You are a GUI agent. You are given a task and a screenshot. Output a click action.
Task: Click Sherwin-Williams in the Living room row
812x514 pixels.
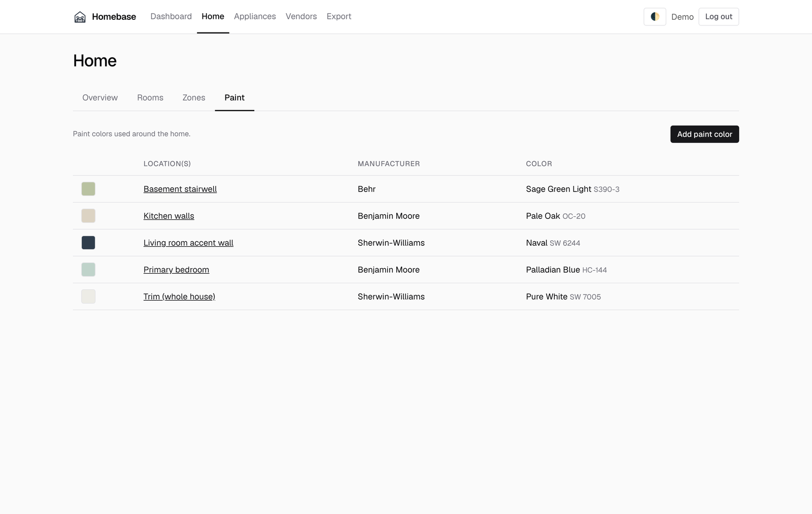(391, 243)
